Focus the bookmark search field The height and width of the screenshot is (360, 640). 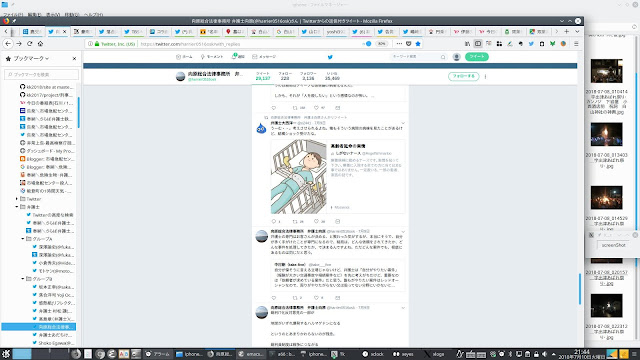[x=41, y=75]
